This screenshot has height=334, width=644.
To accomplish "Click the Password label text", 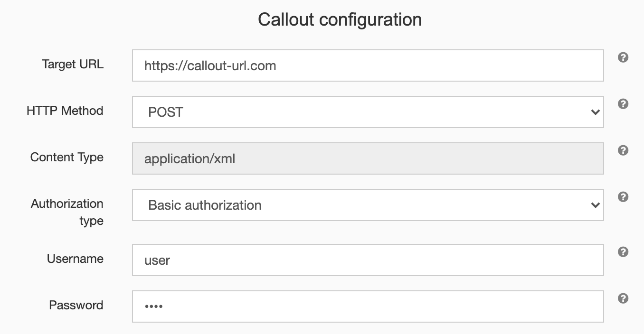I will click(76, 306).
